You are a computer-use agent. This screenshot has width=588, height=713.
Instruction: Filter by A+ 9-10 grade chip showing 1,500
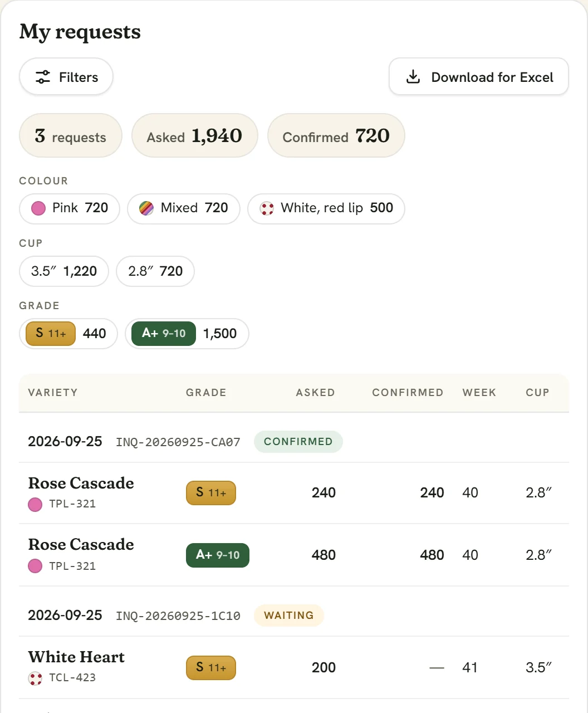click(187, 334)
